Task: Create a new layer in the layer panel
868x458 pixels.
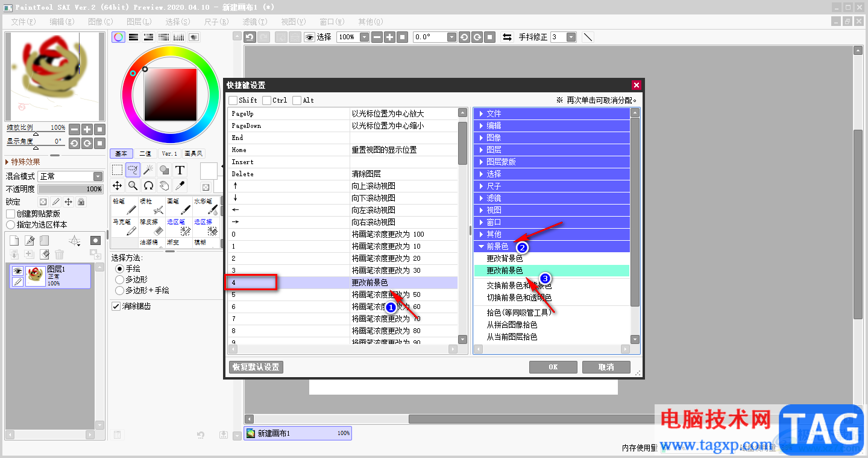Action: point(14,241)
